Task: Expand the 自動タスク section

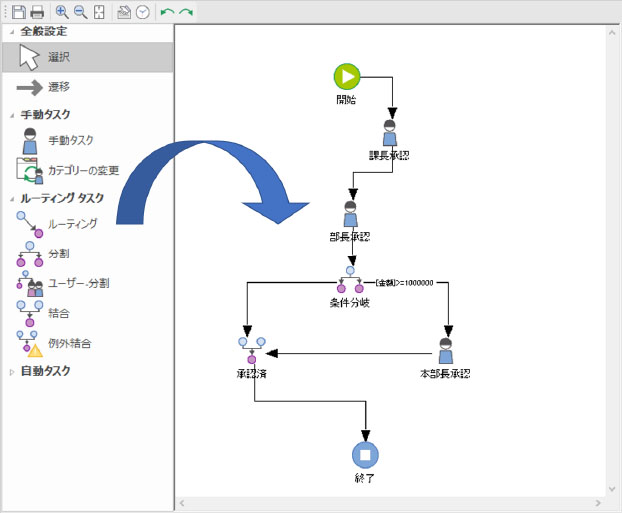Action: (x=11, y=371)
